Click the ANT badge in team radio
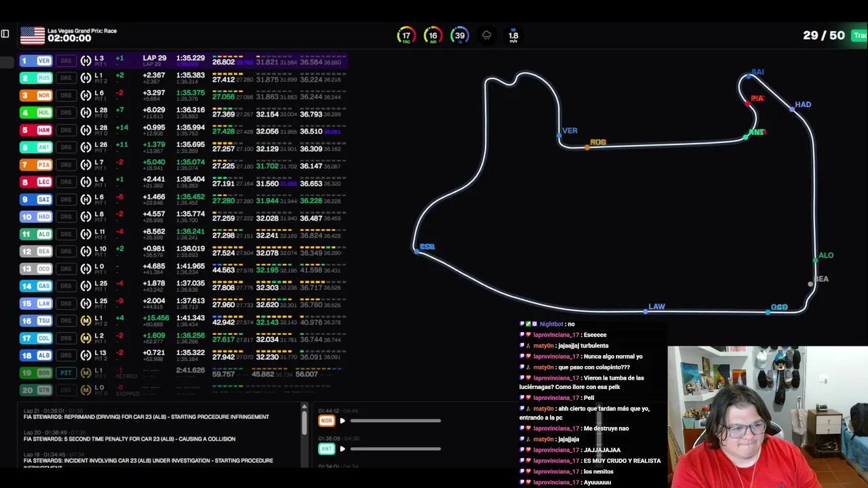868x488 pixels. point(327,449)
